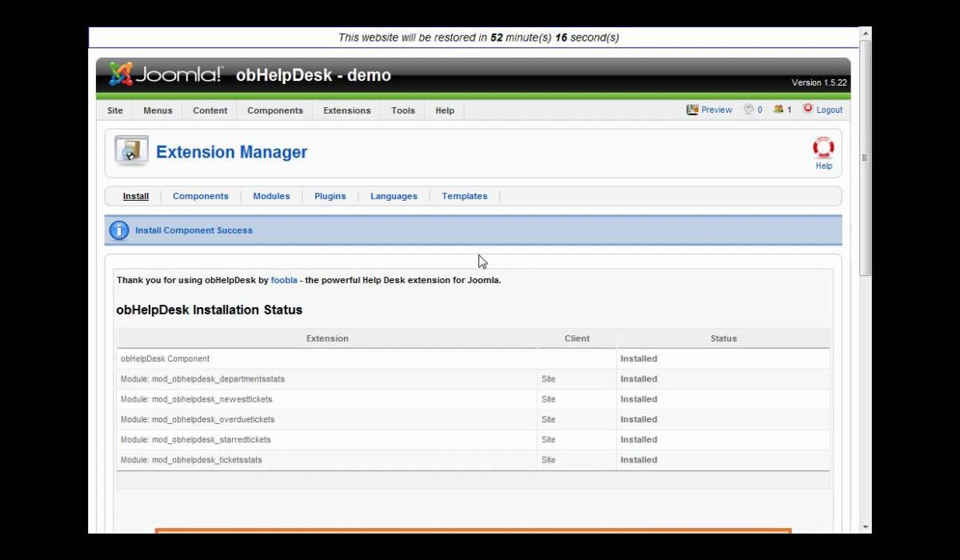Click the Help label under lifebuoy
960x560 pixels.
click(824, 166)
